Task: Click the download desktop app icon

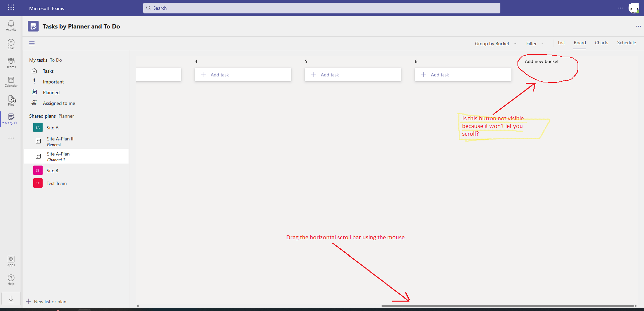Action: click(x=11, y=299)
